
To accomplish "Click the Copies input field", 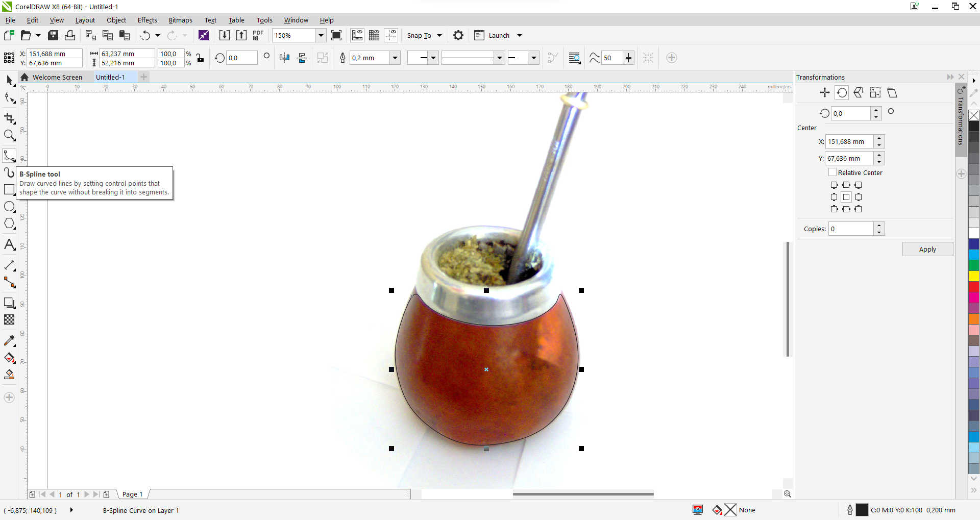I will [851, 229].
